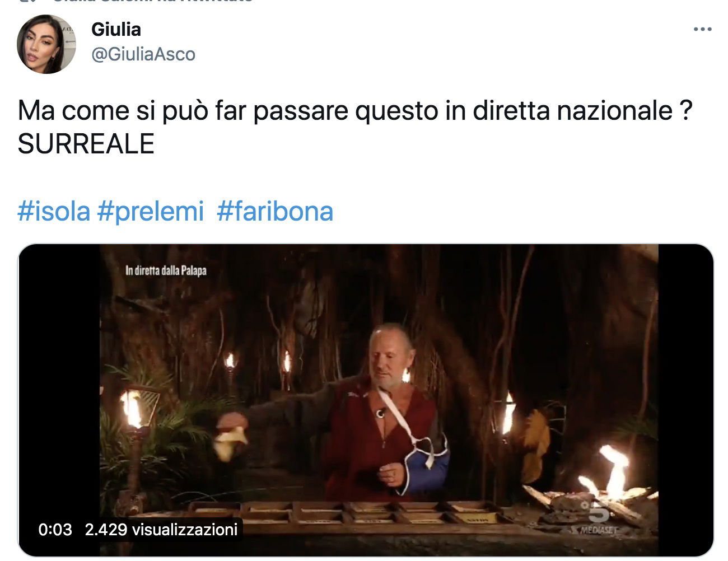Click the first line of tweet text
This screenshot has width=728, height=561.
click(355, 110)
